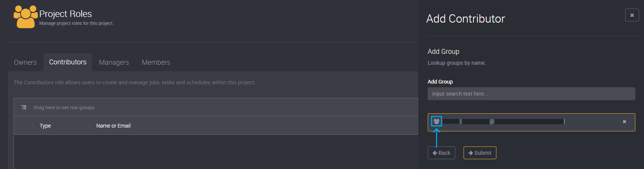Focus the Add Group search field
The width and height of the screenshot is (644, 169).
[531, 94]
